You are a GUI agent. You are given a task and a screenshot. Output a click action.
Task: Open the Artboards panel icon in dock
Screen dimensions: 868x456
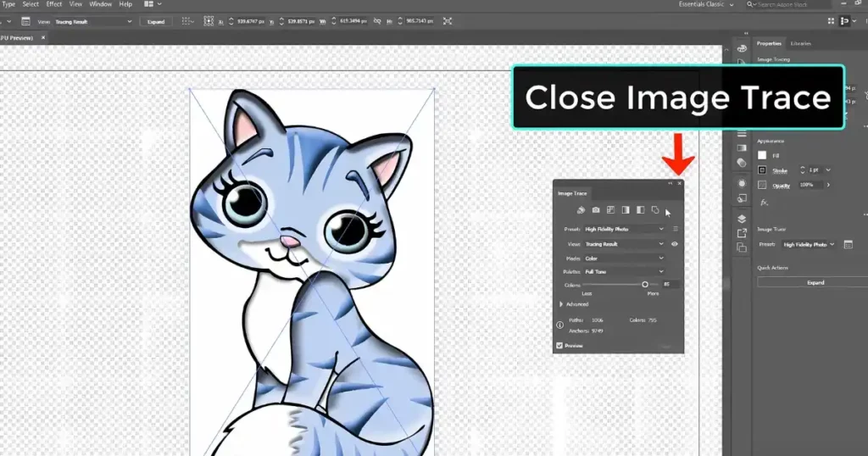(742, 248)
